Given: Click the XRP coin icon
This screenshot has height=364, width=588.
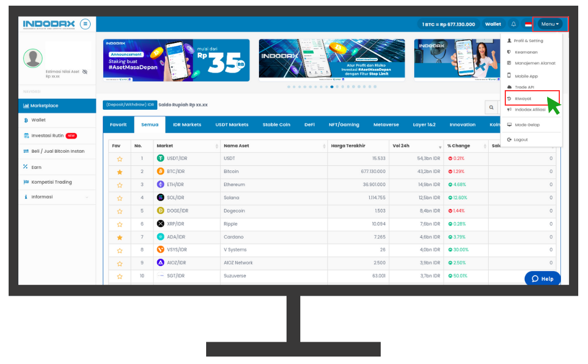Looking at the screenshot, I should (x=161, y=224).
